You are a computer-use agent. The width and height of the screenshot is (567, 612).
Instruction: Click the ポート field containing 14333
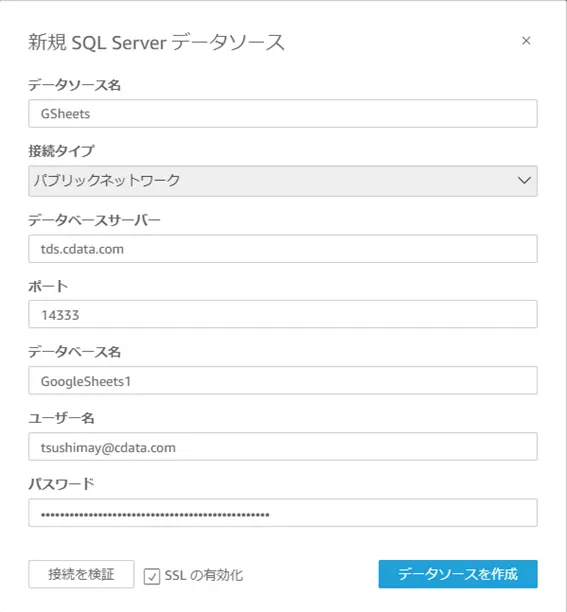283,314
